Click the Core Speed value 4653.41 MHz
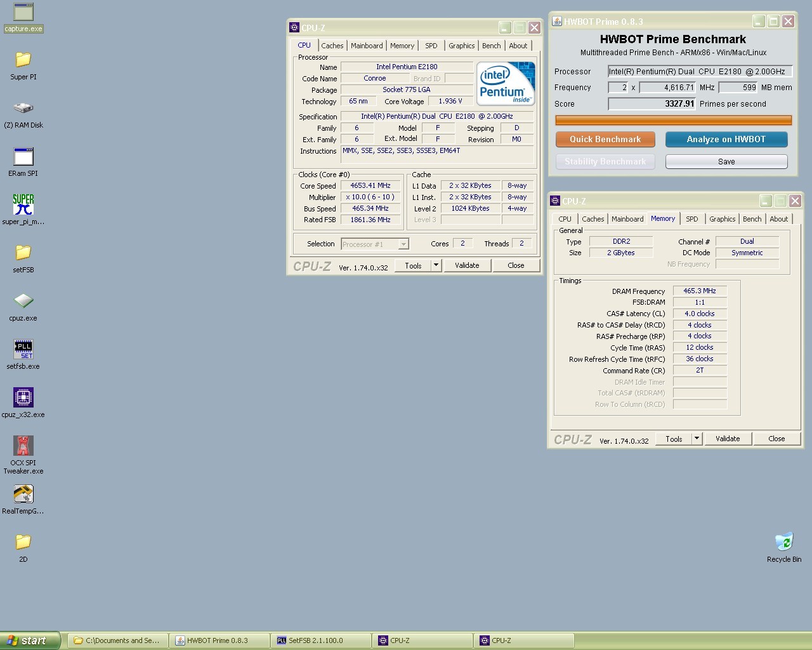This screenshot has width=812, height=650. [x=370, y=186]
